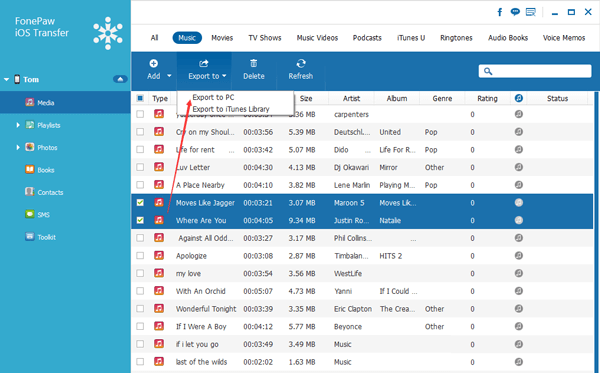Click music type icon of my love row
Screen dimensions: 600x373
(159, 273)
